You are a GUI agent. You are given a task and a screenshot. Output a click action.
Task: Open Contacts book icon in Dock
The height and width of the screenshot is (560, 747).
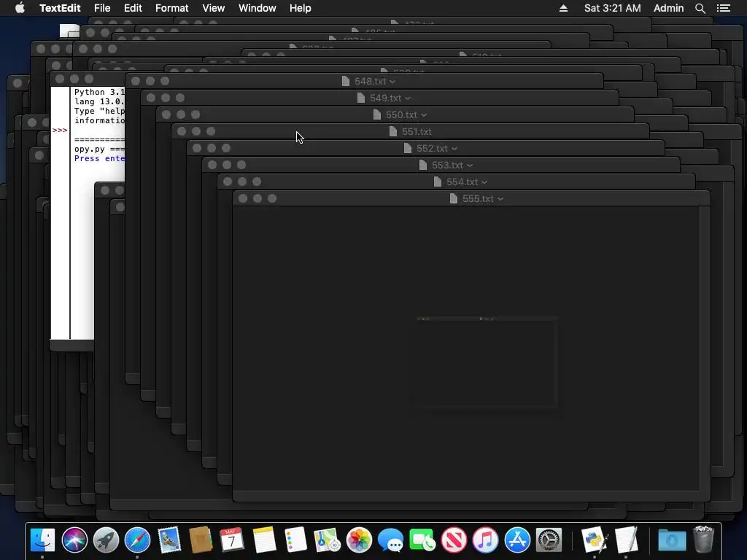pyautogui.click(x=201, y=540)
